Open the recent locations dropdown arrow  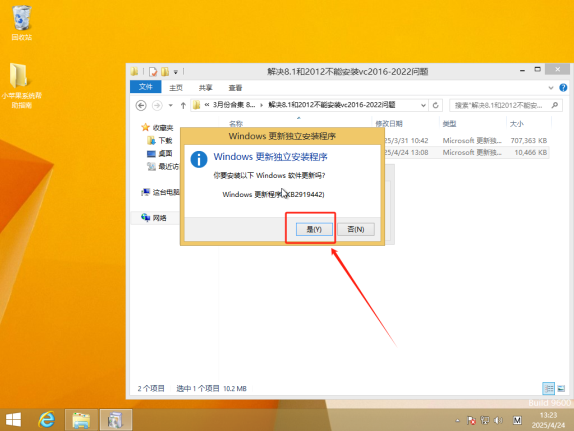click(171, 105)
